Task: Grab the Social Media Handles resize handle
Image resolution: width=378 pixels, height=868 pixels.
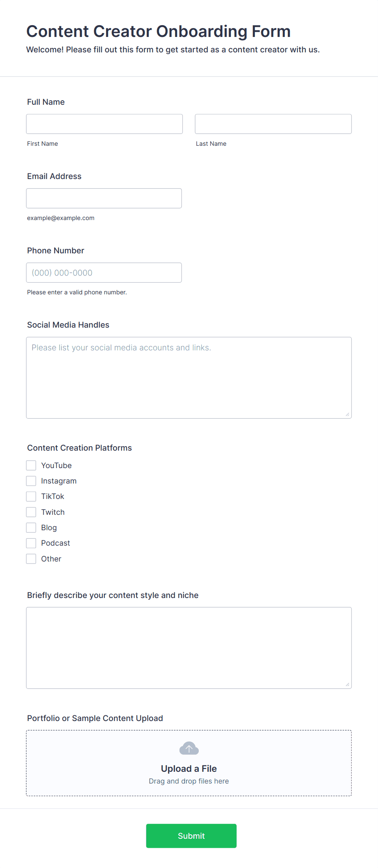Action: 348,415
